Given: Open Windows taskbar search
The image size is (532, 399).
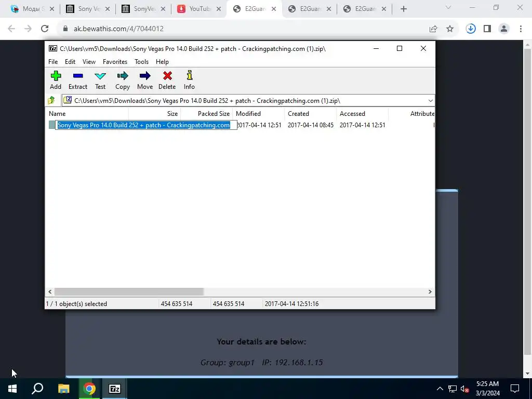Looking at the screenshot, I should (x=37, y=389).
